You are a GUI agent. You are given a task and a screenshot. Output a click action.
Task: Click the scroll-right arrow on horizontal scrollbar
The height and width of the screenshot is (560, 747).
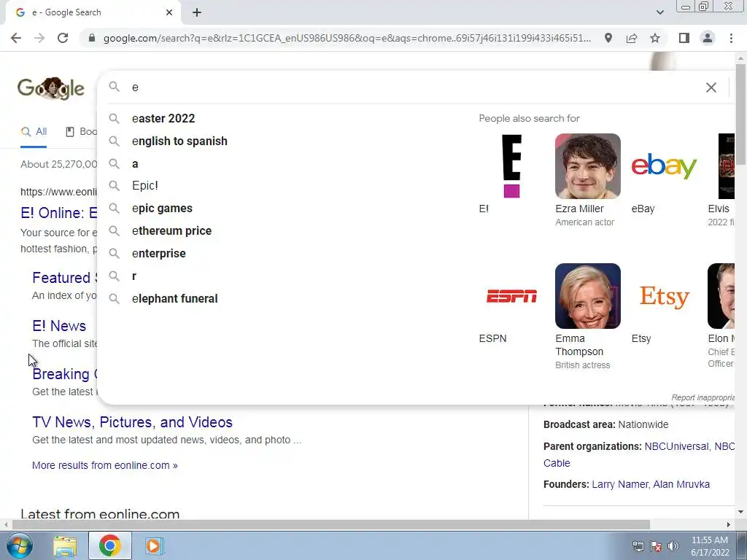[729, 524]
